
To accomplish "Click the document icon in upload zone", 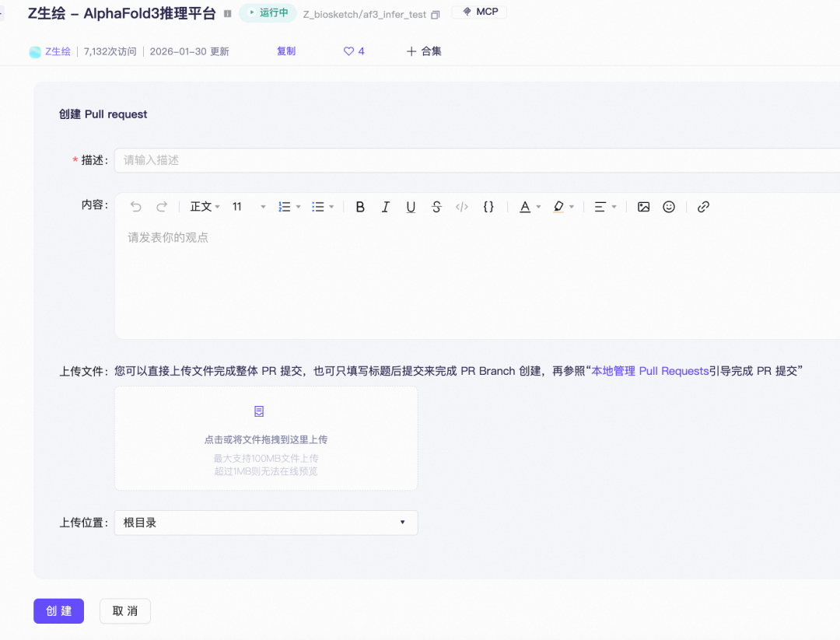I will point(259,411).
